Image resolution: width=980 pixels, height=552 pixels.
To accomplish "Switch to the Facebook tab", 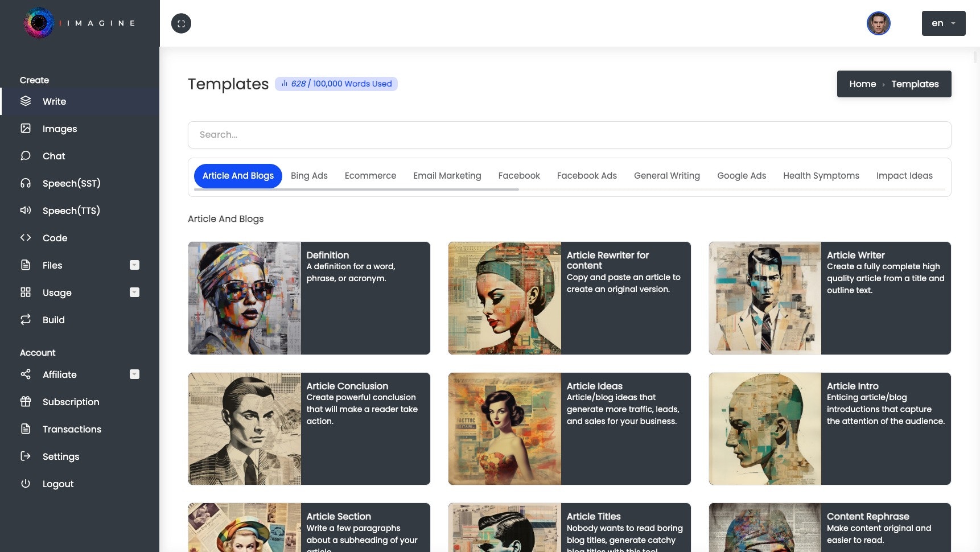I will click(x=519, y=176).
